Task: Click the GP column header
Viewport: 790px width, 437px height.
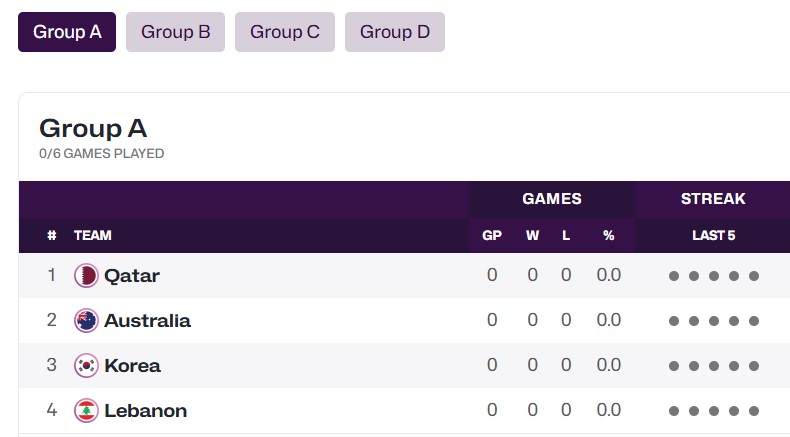Action: 492,235
